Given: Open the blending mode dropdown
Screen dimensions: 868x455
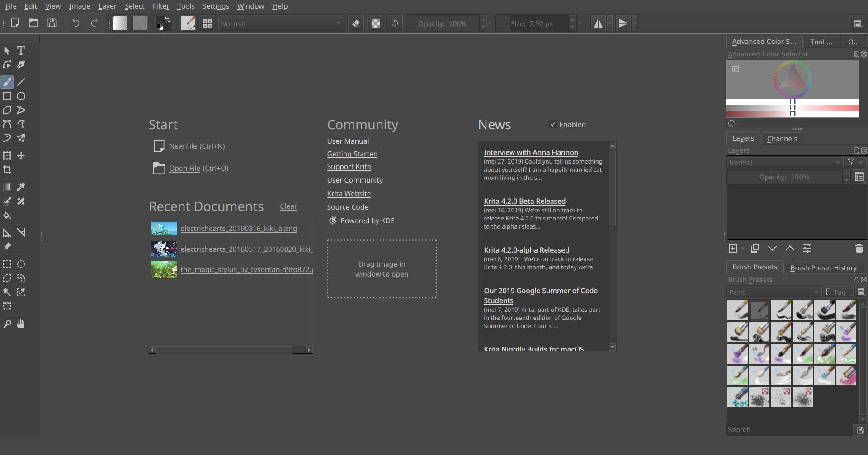Looking at the screenshot, I should point(281,23).
